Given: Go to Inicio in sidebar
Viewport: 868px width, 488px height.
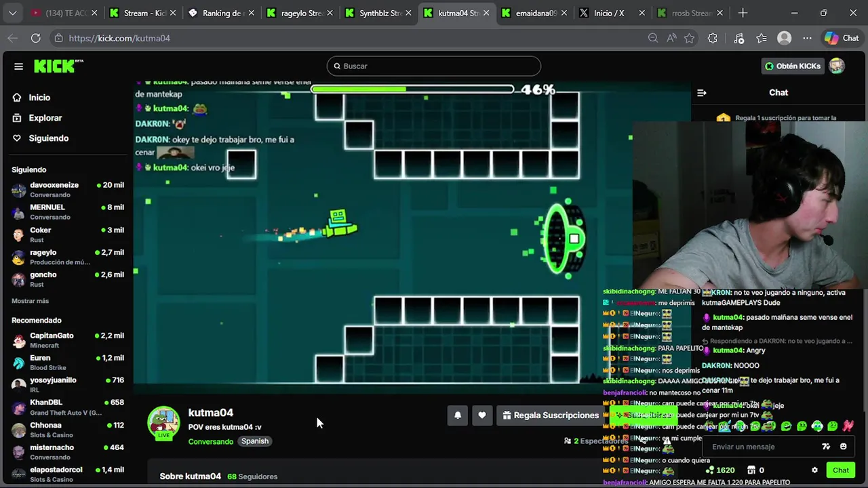Looking at the screenshot, I should click(x=39, y=98).
